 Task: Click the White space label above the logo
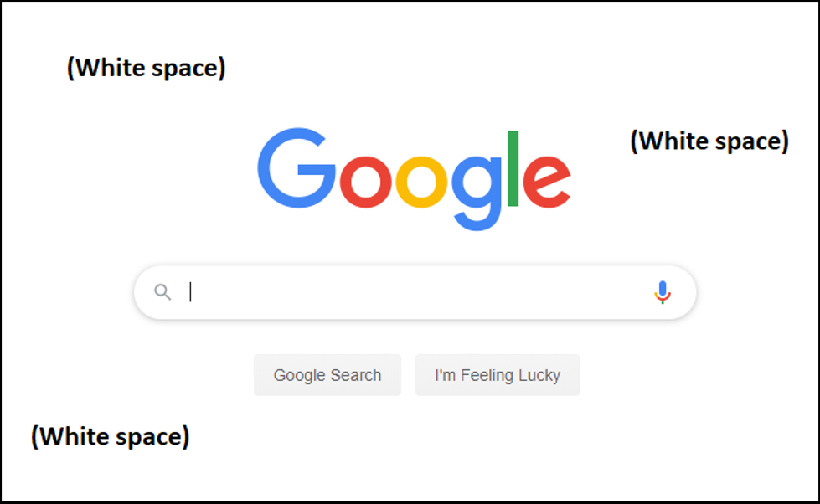[146, 69]
